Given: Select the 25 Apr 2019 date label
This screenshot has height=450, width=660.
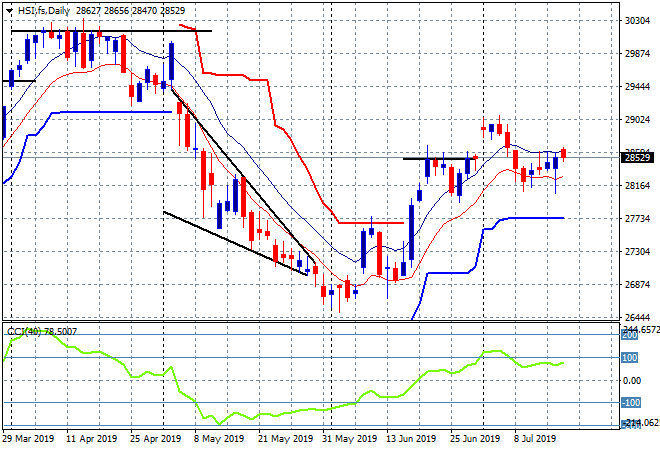Looking at the screenshot, I should [x=156, y=438].
